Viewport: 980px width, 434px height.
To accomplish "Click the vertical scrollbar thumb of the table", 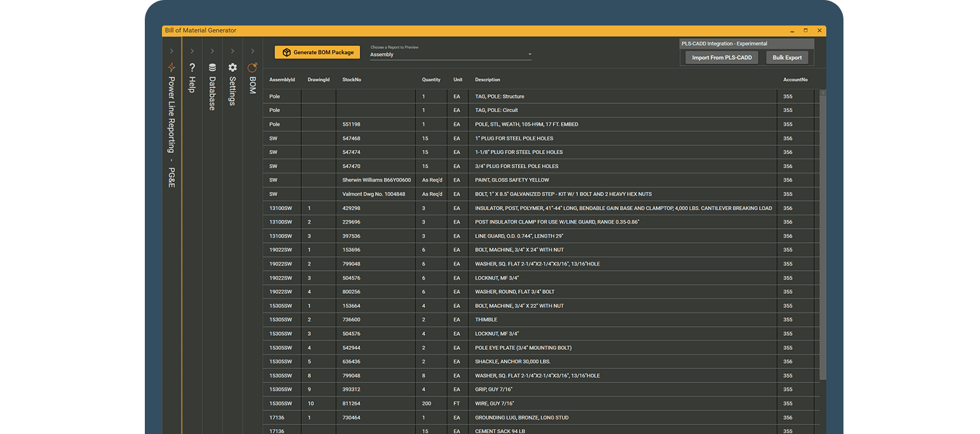I will [x=822, y=237].
